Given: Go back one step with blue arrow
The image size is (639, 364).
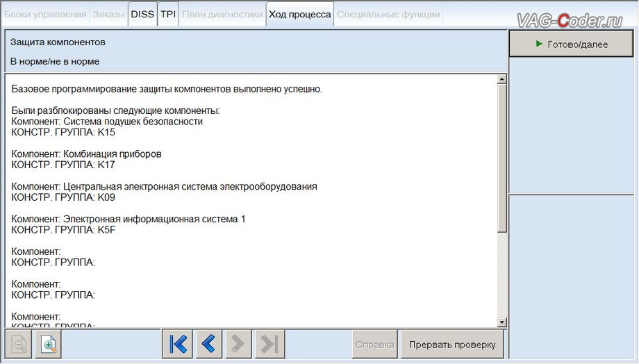Looking at the screenshot, I should [x=208, y=344].
